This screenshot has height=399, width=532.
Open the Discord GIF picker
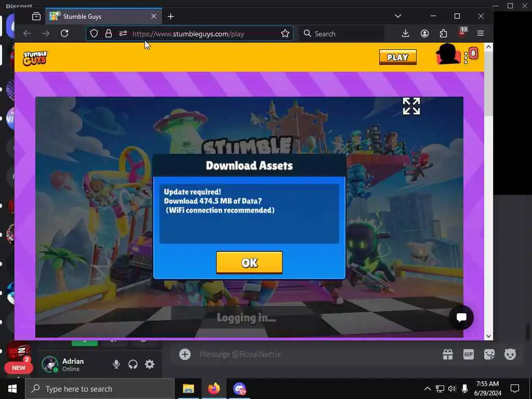(469, 354)
